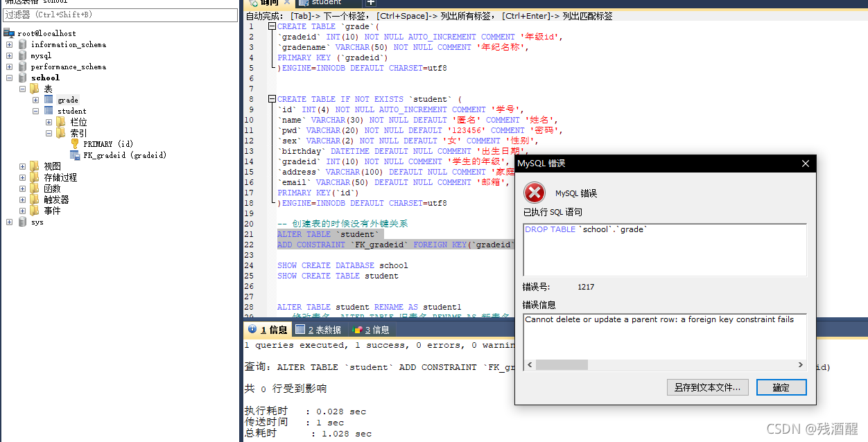Click the 函数 folder icon
This screenshot has width=868, height=442.
(35, 188)
